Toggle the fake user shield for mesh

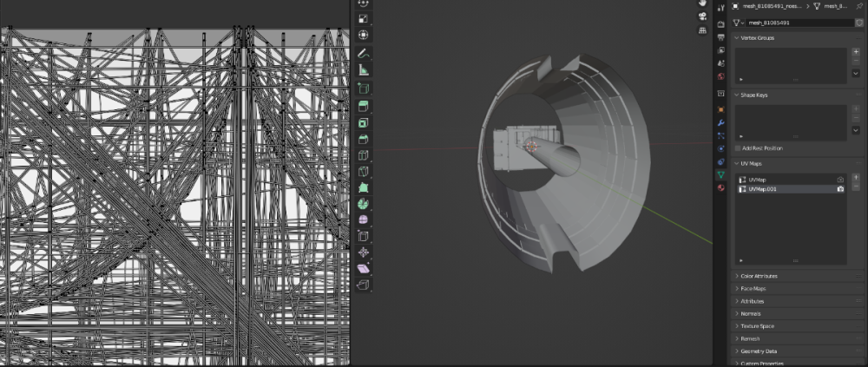(x=859, y=23)
